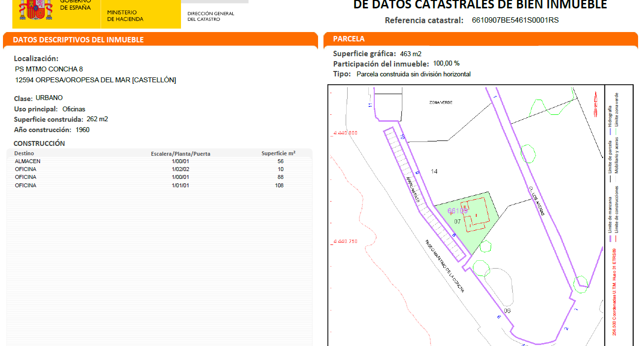Click the 'Escalera/Planta/Puerta' column header
This screenshot has width=644, height=346.
(180, 154)
